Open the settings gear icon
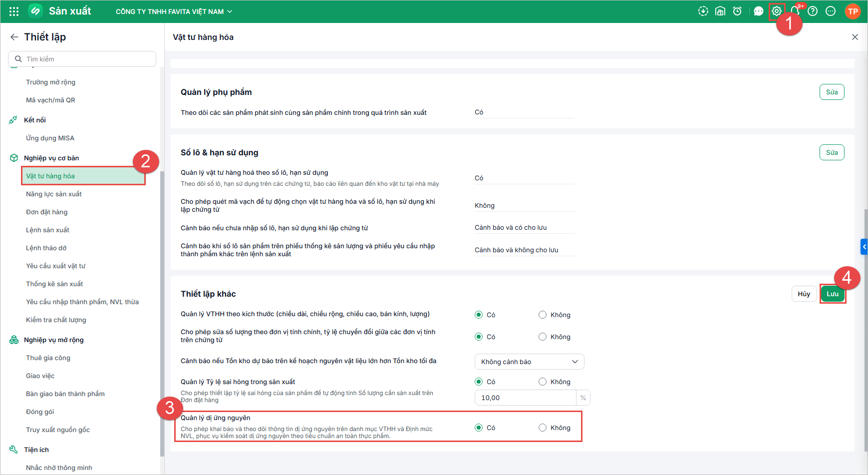This screenshot has height=475, width=868. pyautogui.click(x=777, y=11)
